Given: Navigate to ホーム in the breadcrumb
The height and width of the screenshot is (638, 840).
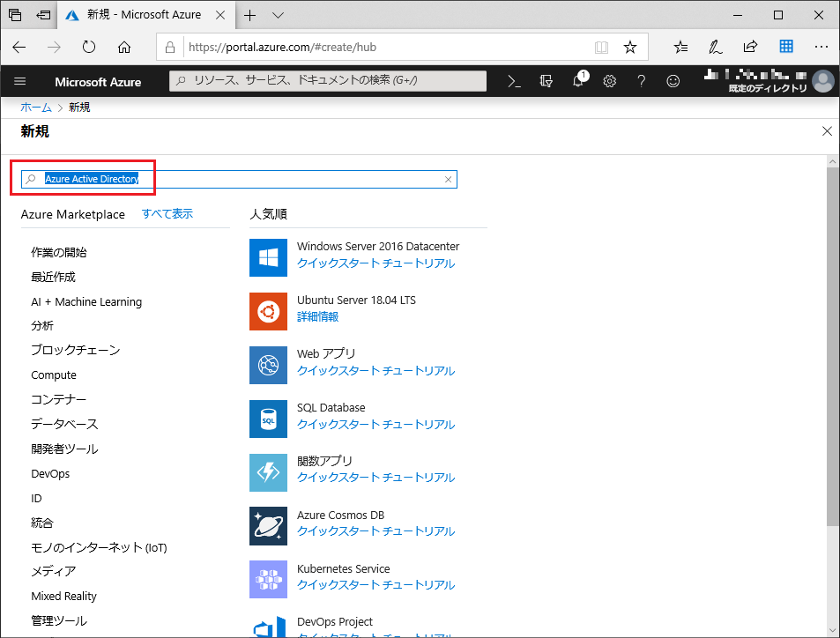Looking at the screenshot, I should [36, 108].
